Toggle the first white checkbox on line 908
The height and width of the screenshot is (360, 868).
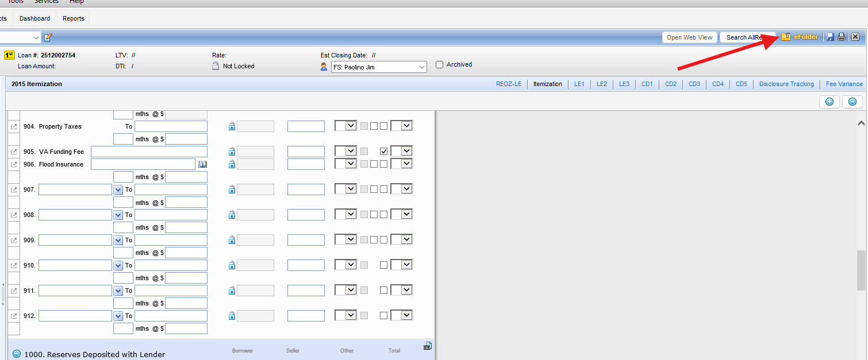coord(374,215)
